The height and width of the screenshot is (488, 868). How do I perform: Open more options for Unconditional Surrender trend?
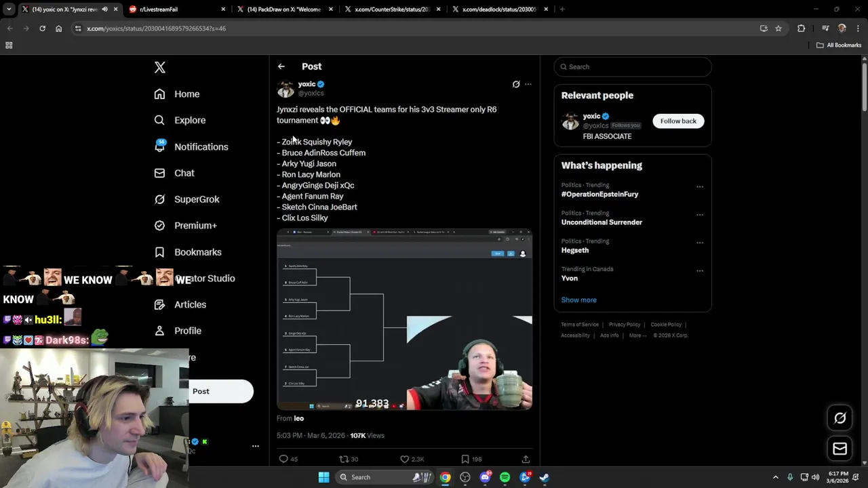[700, 215]
